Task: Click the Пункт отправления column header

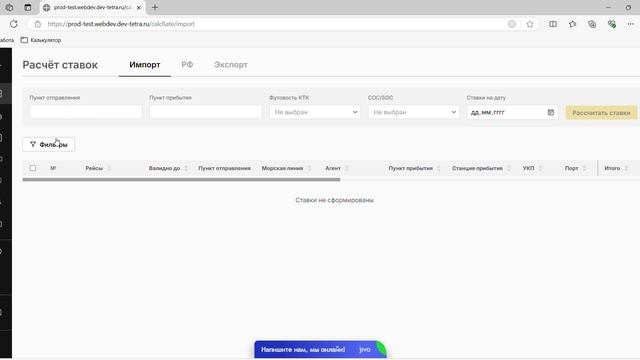Action: [x=224, y=168]
